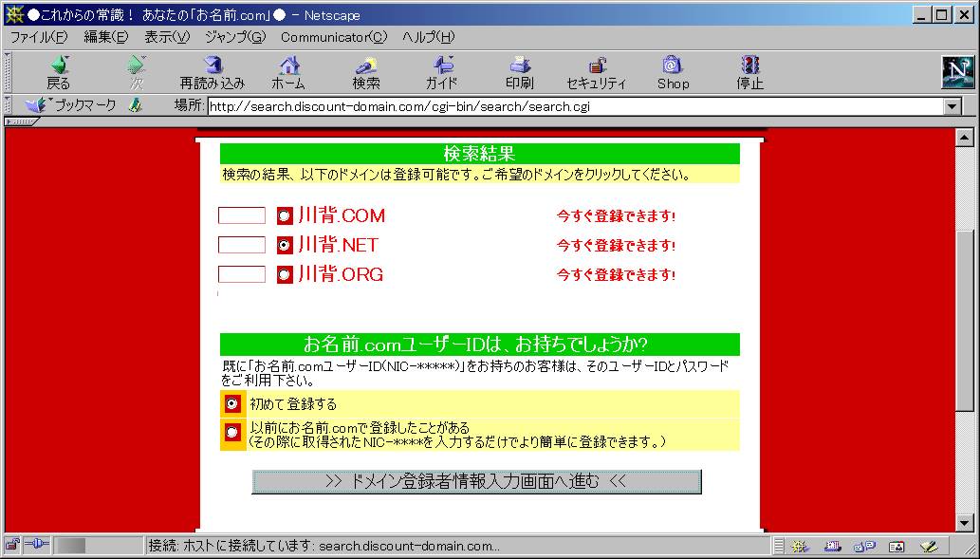Open the ヘルプ(H) menu
Screen dimensions: 980x559
[429, 37]
